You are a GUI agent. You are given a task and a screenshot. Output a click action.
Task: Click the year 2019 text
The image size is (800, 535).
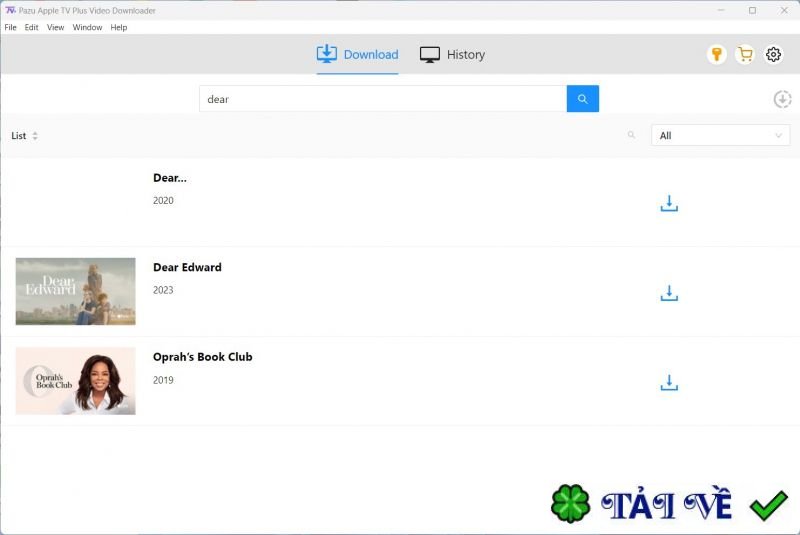tap(163, 380)
